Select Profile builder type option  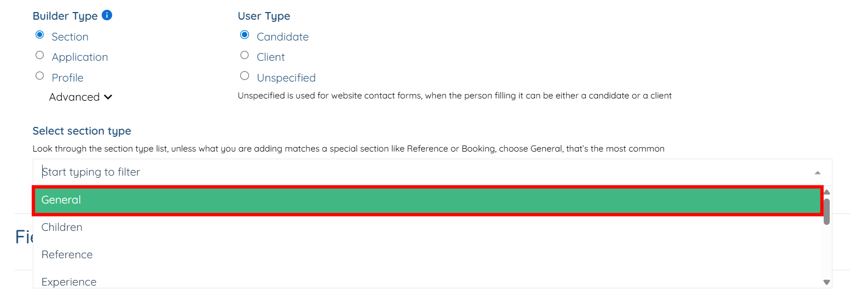39,76
